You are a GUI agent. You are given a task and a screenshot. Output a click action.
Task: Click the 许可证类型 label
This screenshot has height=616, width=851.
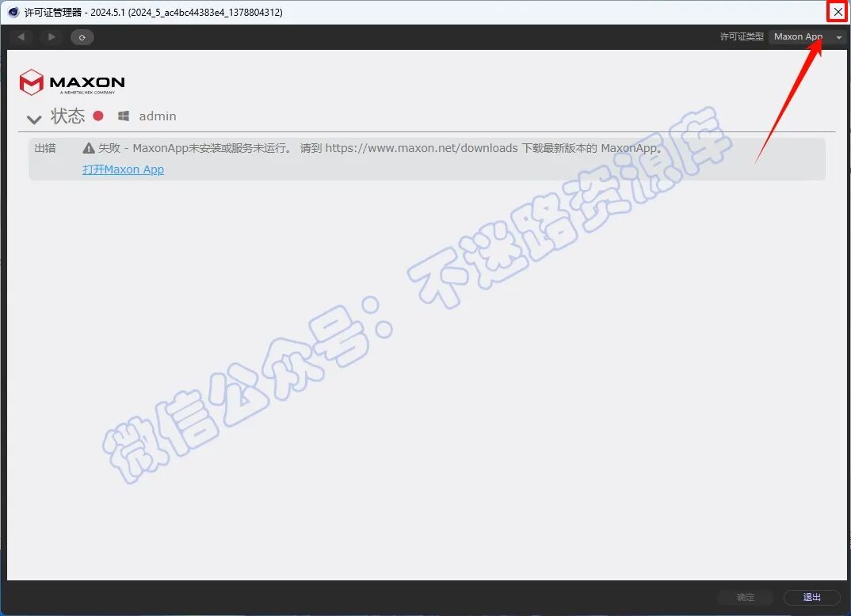[742, 36]
